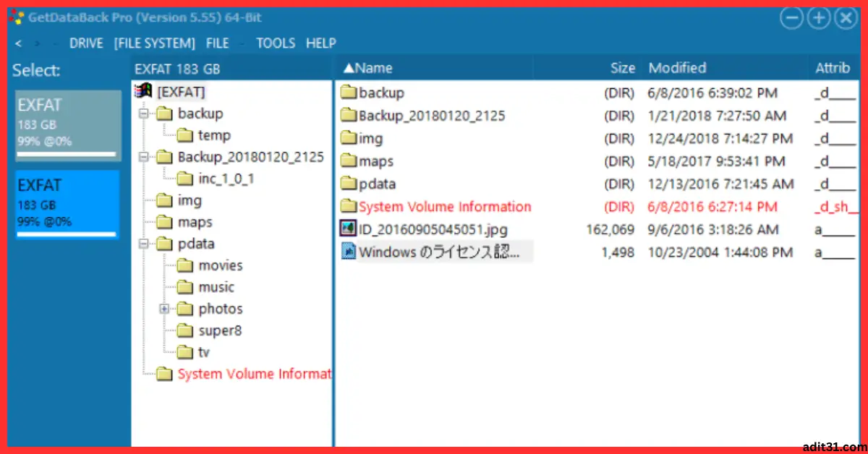Image resolution: width=868 pixels, height=454 pixels.
Task: Click the Backup_20180120_2125 folder icon in file list
Action: click(349, 116)
